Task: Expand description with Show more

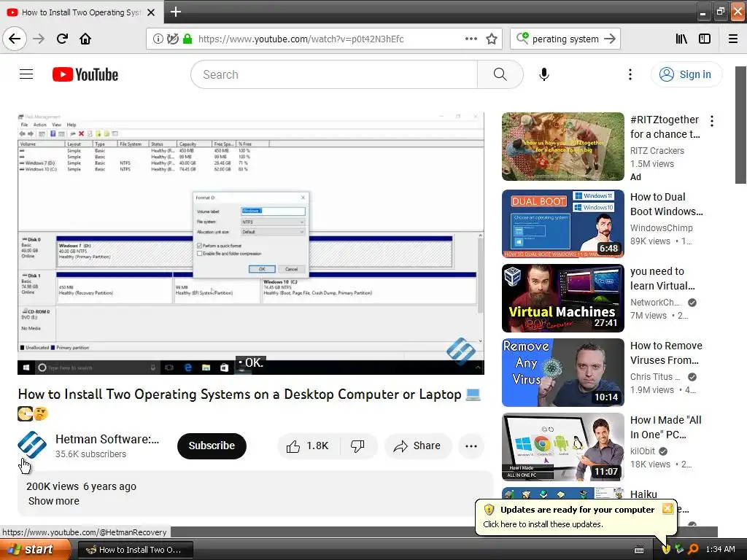Action: [54, 501]
